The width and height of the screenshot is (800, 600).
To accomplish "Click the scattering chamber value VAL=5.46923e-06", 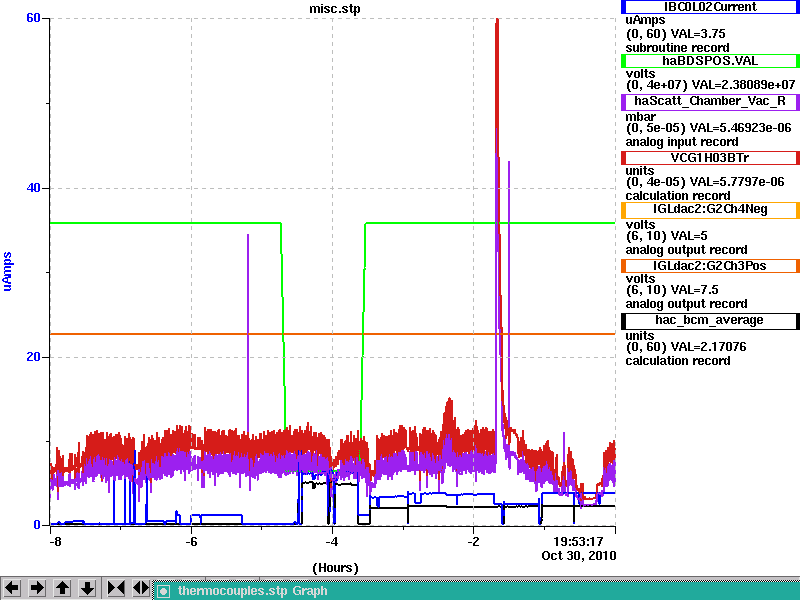I will 741,128.
